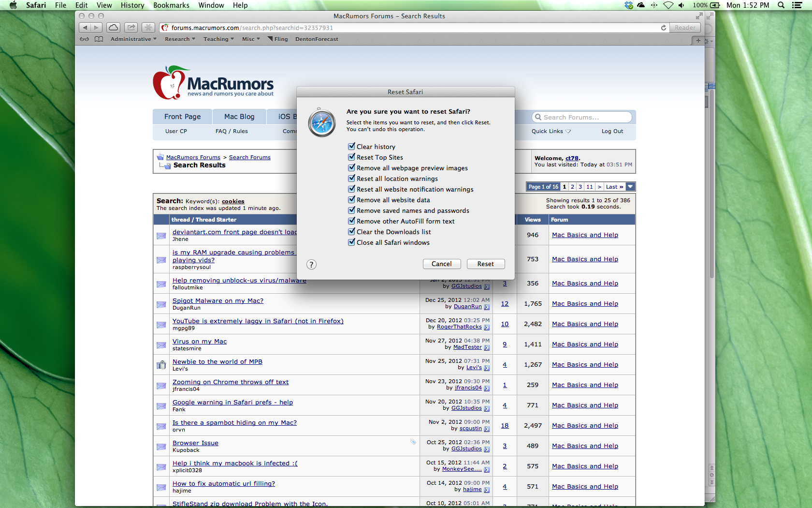Click the battery status icon
This screenshot has width=812, height=508.
pos(715,5)
